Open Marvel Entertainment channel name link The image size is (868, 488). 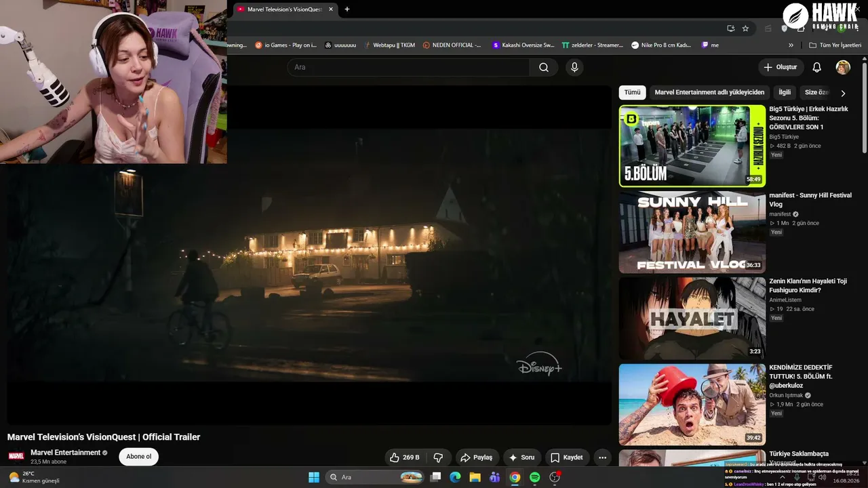coord(65,453)
